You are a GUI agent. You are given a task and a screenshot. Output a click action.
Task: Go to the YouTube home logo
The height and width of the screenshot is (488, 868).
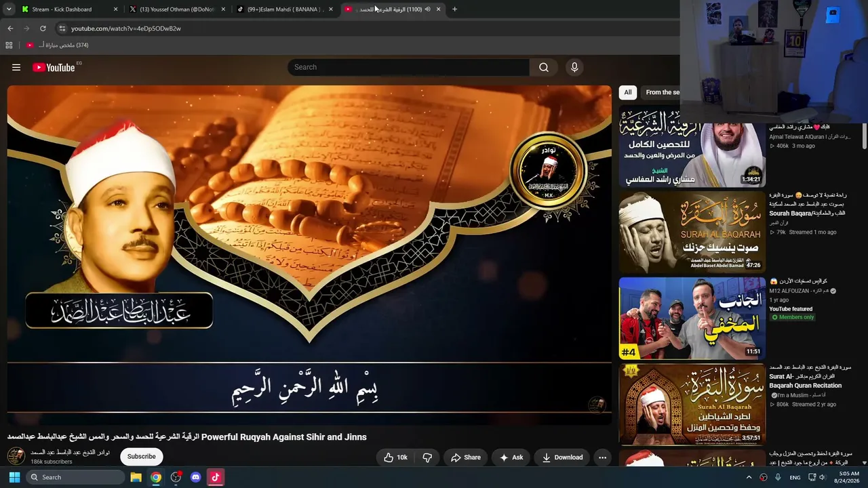coord(54,67)
